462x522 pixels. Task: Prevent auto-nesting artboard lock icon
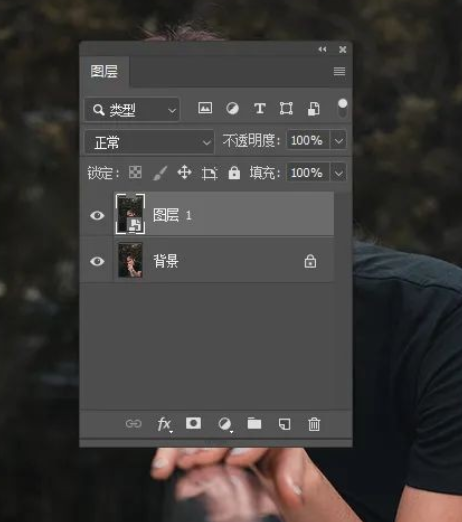210,173
